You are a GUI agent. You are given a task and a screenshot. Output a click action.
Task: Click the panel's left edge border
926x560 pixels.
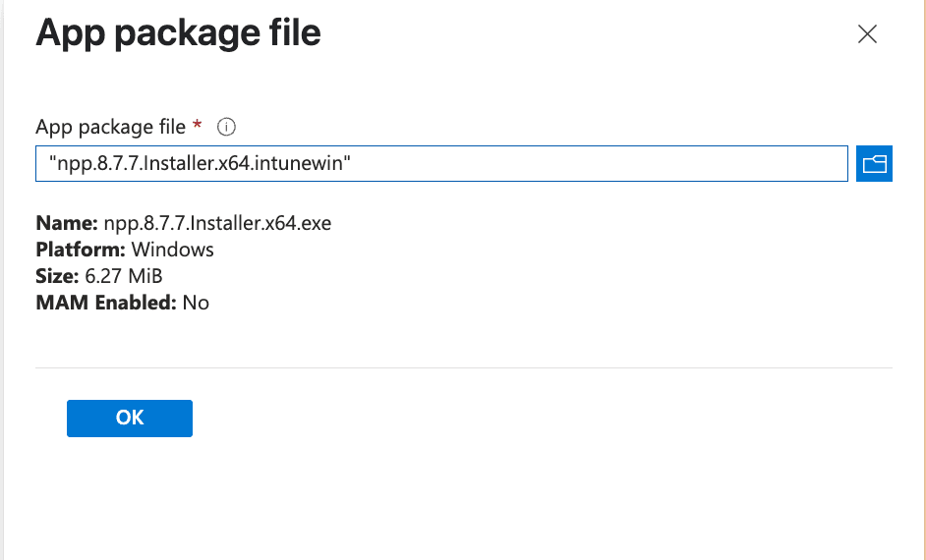pyautogui.click(x=3, y=295)
